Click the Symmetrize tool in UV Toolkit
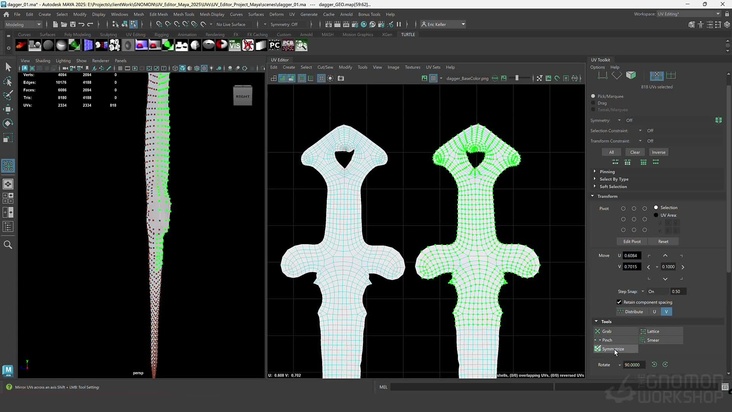The height and width of the screenshot is (412, 732). click(616, 349)
